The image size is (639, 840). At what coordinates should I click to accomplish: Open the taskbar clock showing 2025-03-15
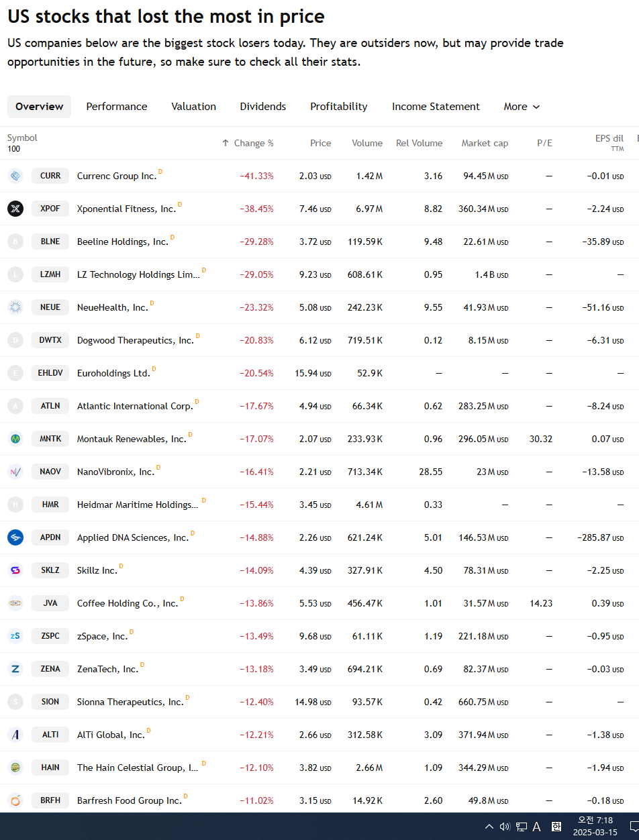coord(595,827)
